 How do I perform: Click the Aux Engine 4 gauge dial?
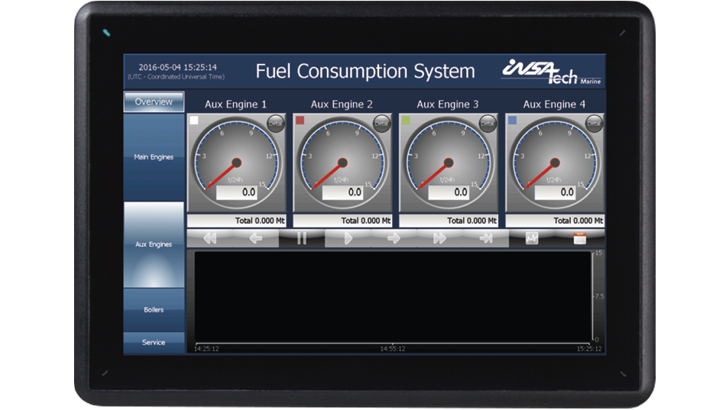tap(555, 163)
